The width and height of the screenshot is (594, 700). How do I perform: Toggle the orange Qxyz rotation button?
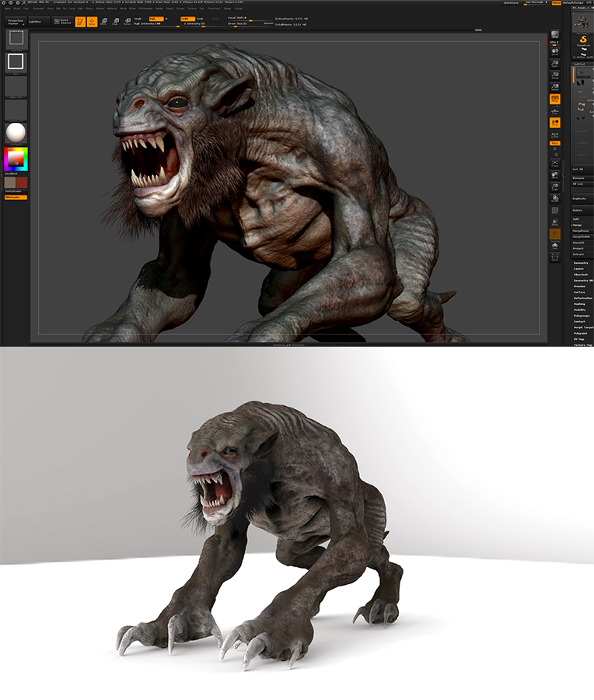point(554,143)
